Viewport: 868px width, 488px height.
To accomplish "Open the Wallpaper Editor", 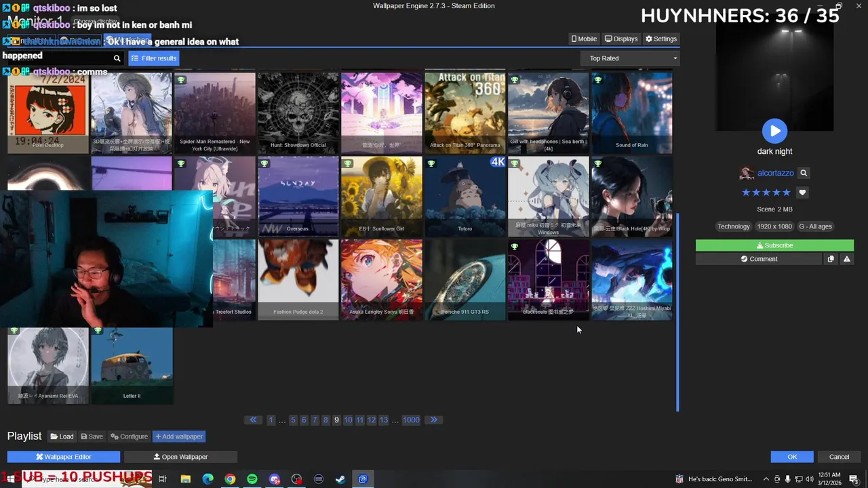I will coord(64,457).
